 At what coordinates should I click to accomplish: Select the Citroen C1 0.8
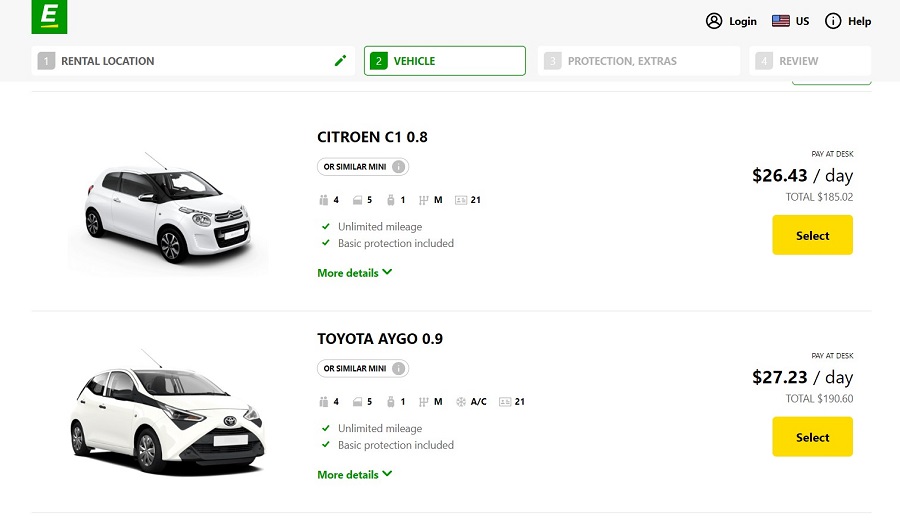pos(812,235)
